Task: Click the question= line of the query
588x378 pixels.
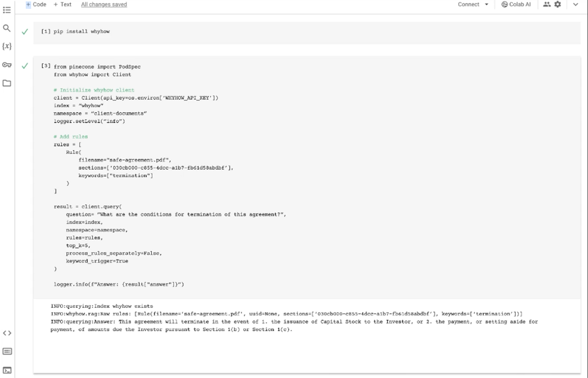Action: click(176, 214)
